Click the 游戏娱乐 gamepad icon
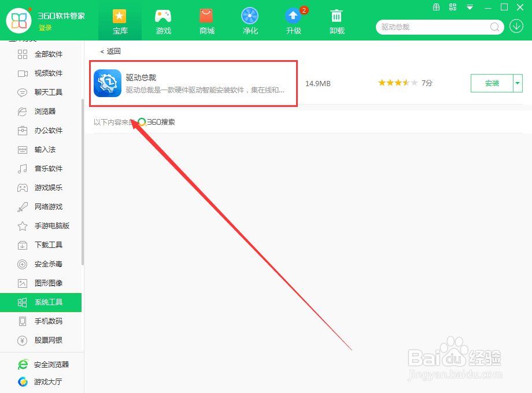The image size is (532, 393). pyautogui.click(x=23, y=187)
